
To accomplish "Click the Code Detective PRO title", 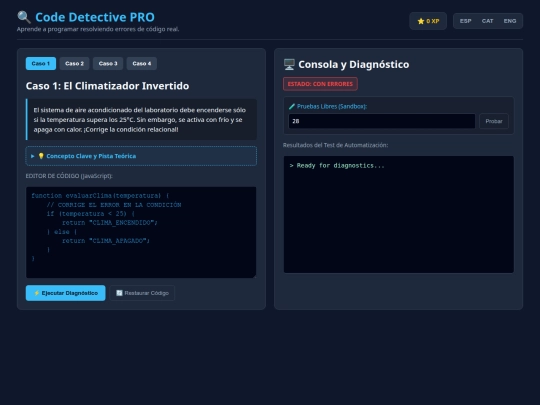I will pos(95,17).
